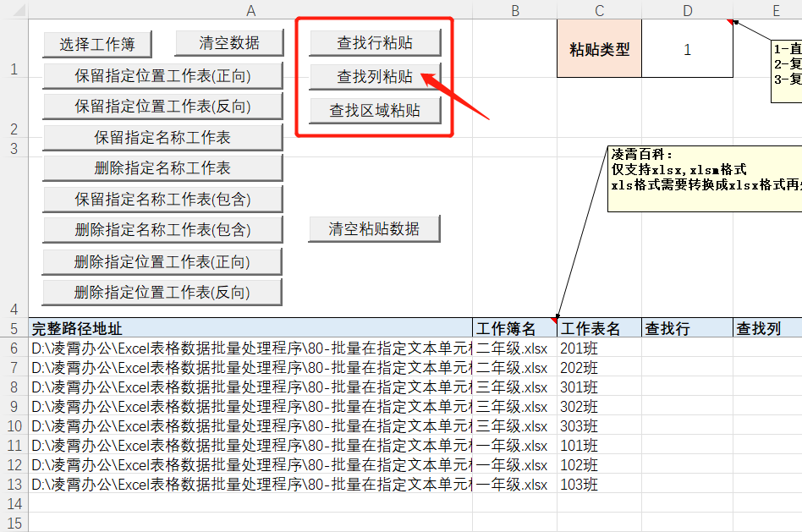Click the 查找区域粘贴 button
802x532 pixels.
coord(375,110)
